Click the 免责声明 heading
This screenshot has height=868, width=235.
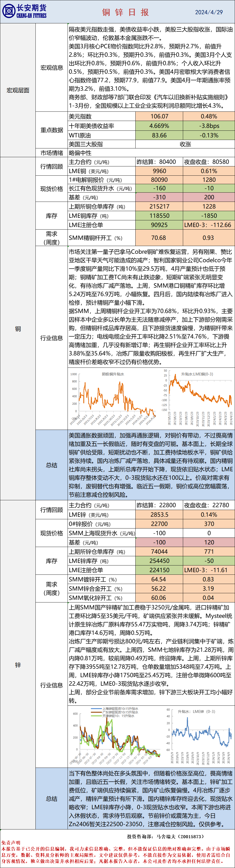click(x=11, y=843)
